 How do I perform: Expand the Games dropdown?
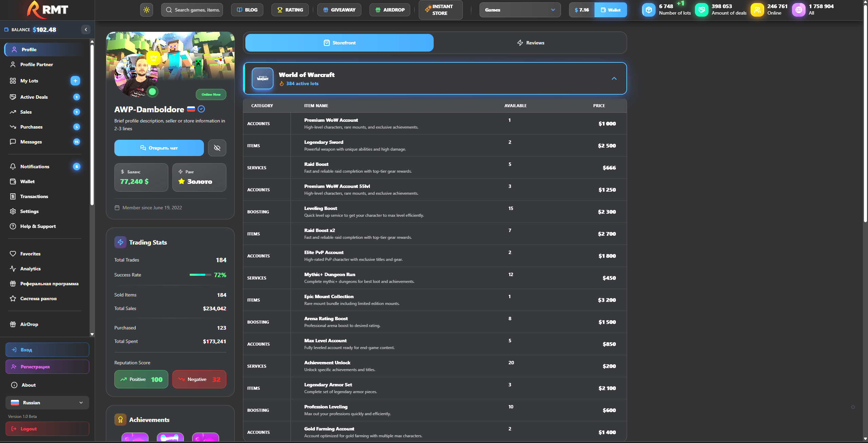click(x=520, y=10)
